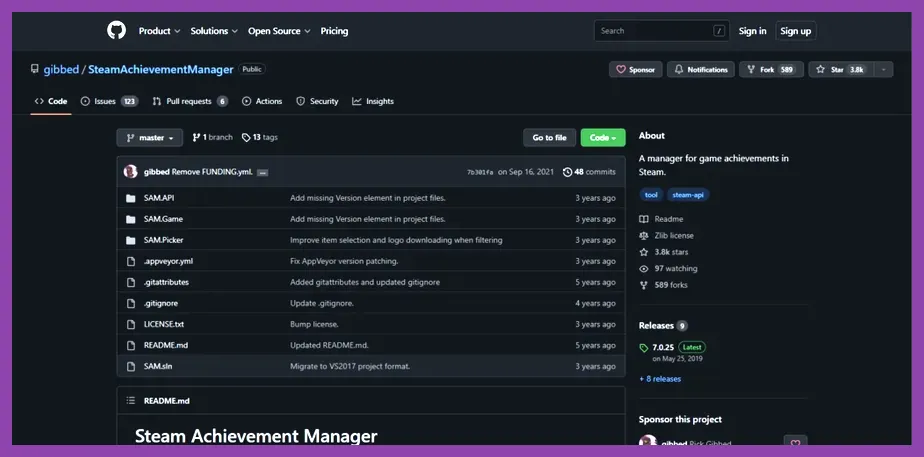Open 'Improve item selection and logo downloading' commit
This screenshot has height=457, width=924.
click(396, 240)
